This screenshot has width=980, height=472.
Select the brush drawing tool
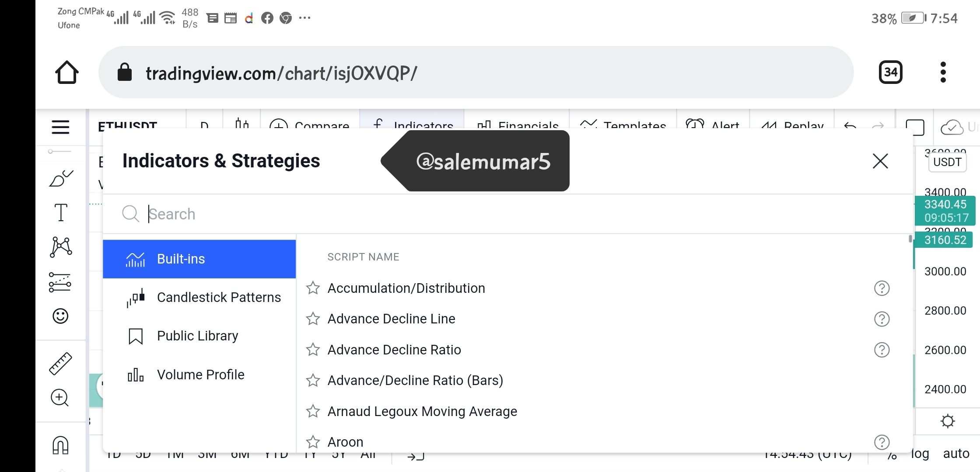61,178
